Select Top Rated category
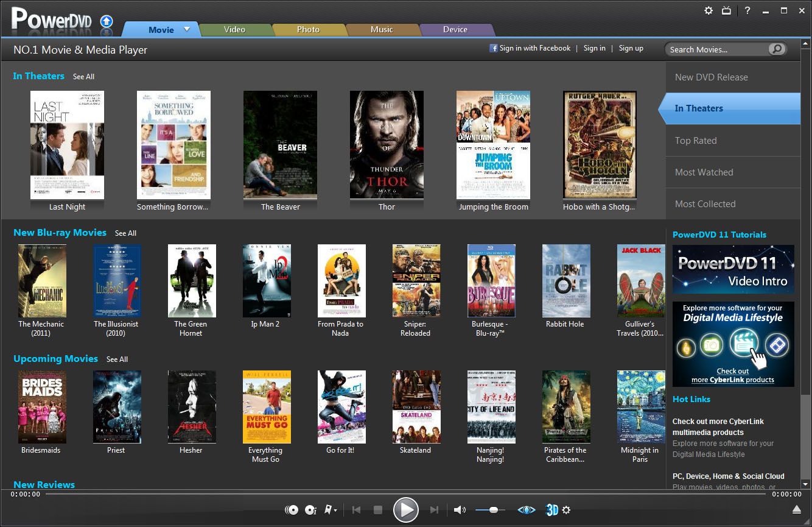The image size is (812, 527). [x=733, y=140]
